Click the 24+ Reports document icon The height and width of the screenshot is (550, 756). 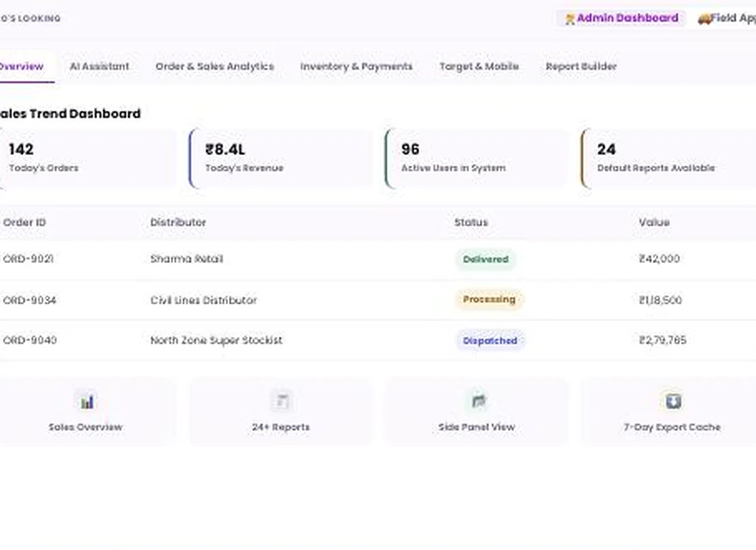[x=282, y=401]
